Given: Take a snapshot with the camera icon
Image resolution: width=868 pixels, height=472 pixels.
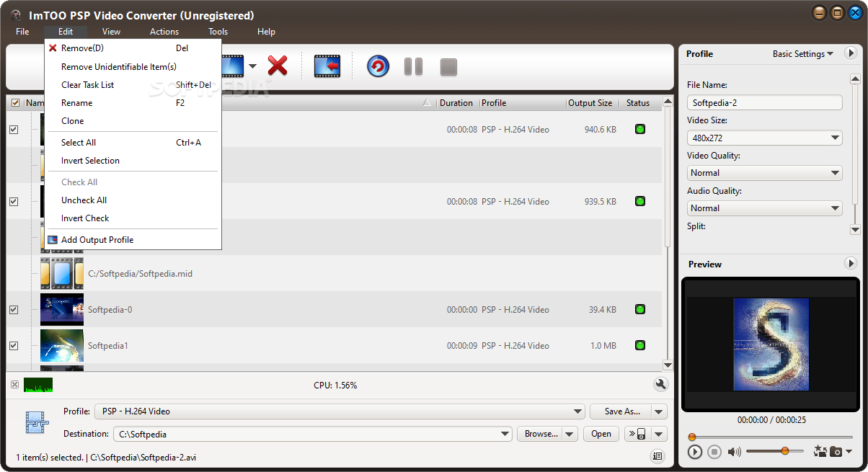Looking at the screenshot, I should coord(836,452).
